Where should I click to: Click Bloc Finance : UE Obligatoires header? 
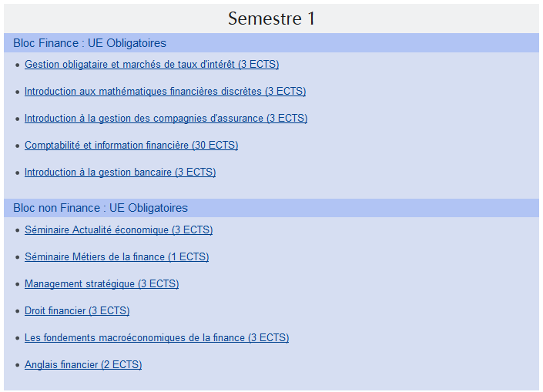coord(89,43)
